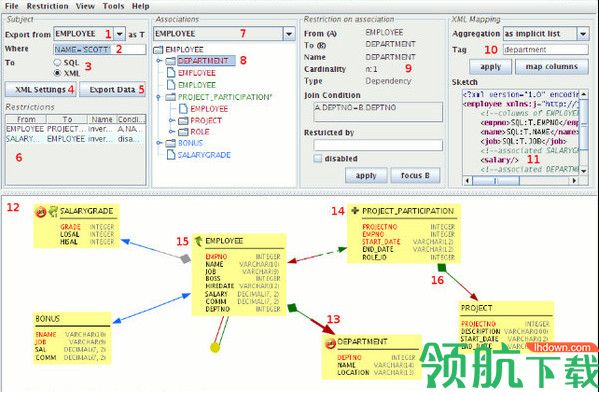Select the XML export radio button
This screenshot has width=599, height=395.
[57, 73]
